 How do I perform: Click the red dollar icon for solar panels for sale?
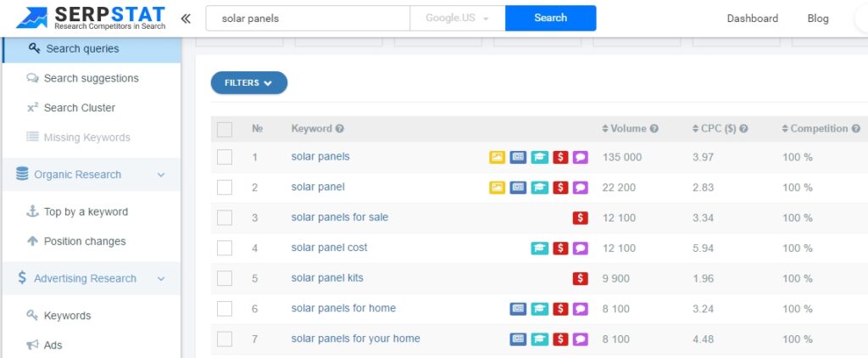580,218
